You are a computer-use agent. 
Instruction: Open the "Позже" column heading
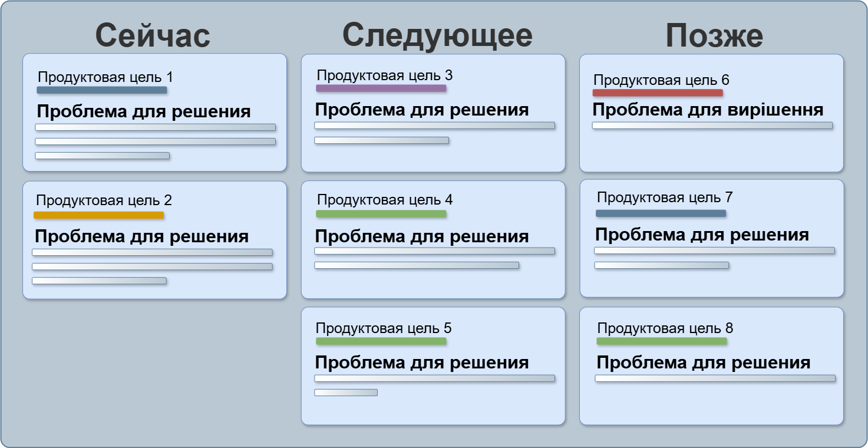714,35
